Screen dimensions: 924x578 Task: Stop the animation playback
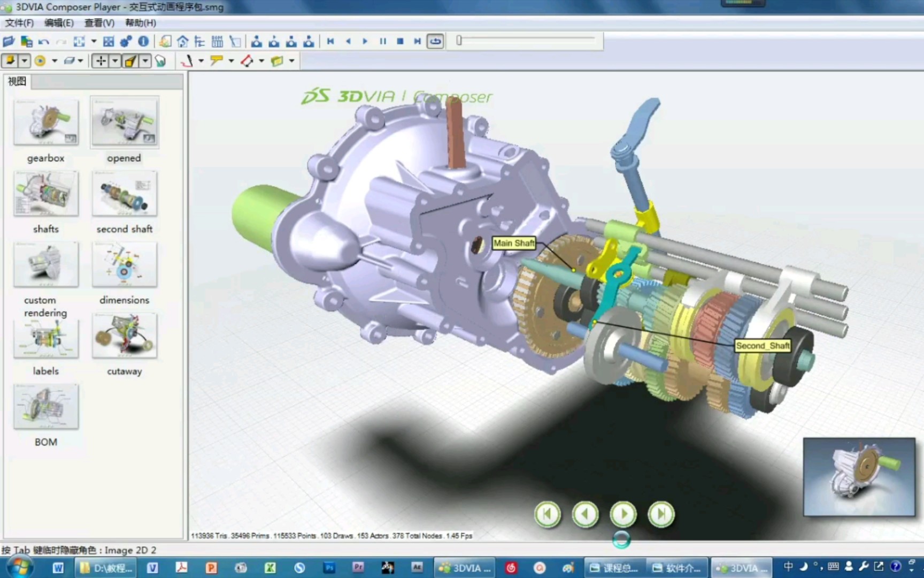400,41
